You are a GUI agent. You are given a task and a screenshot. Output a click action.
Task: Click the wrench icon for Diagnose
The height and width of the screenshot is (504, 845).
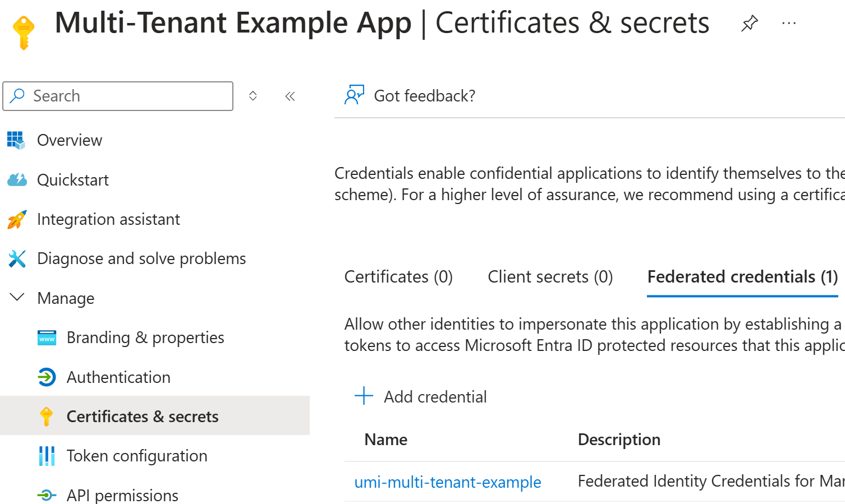pyautogui.click(x=17, y=258)
